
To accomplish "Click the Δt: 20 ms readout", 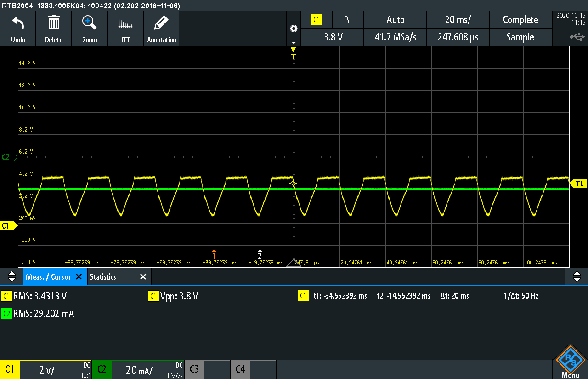I will (x=454, y=296).
